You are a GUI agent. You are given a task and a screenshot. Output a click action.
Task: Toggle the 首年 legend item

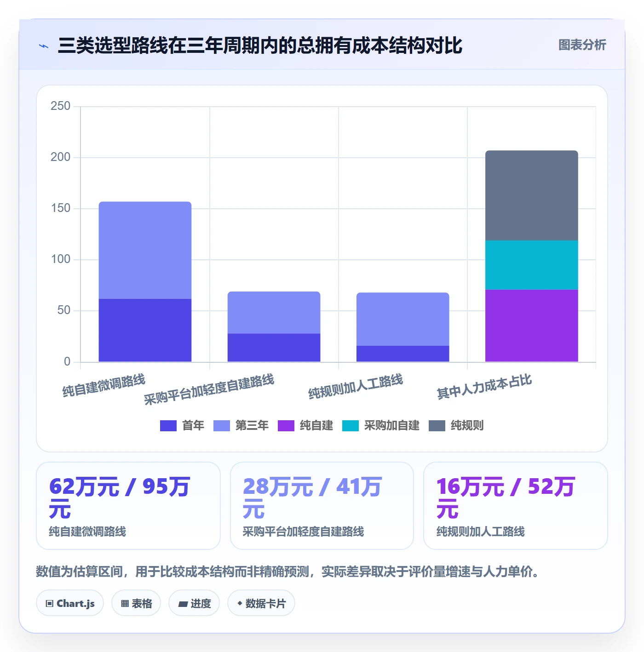(182, 425)
